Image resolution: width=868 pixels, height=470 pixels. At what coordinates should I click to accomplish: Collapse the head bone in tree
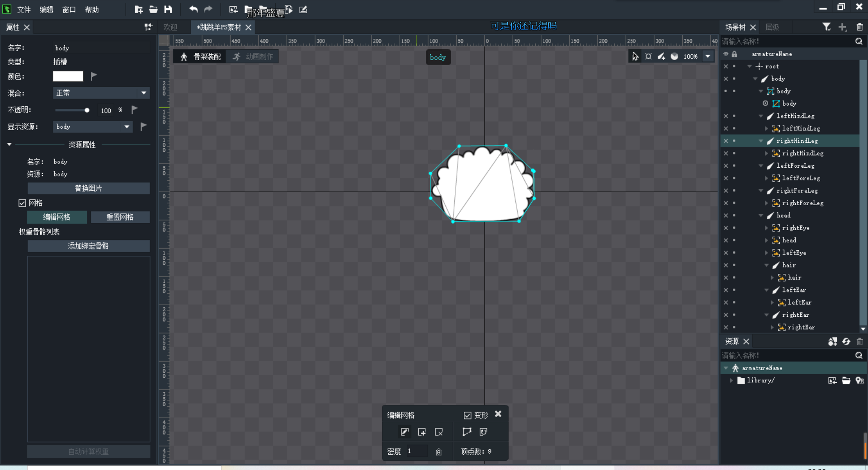(x=761, y=216)
